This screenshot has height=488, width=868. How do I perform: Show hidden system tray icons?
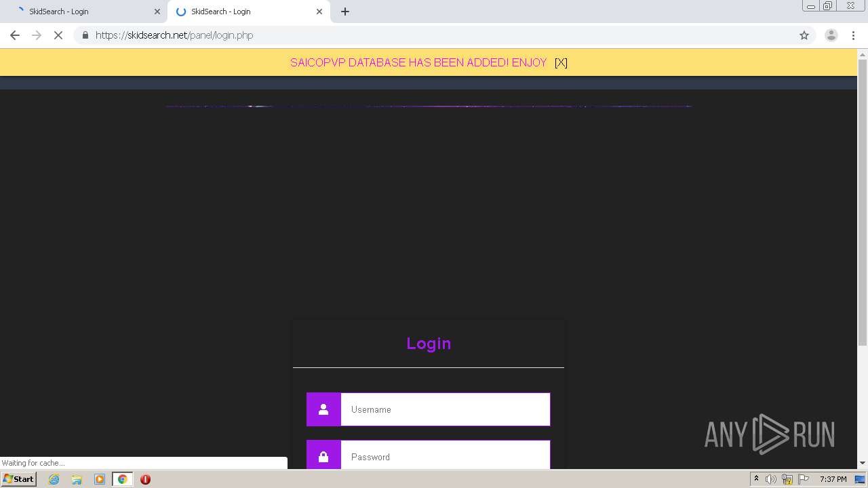[756, 479]
